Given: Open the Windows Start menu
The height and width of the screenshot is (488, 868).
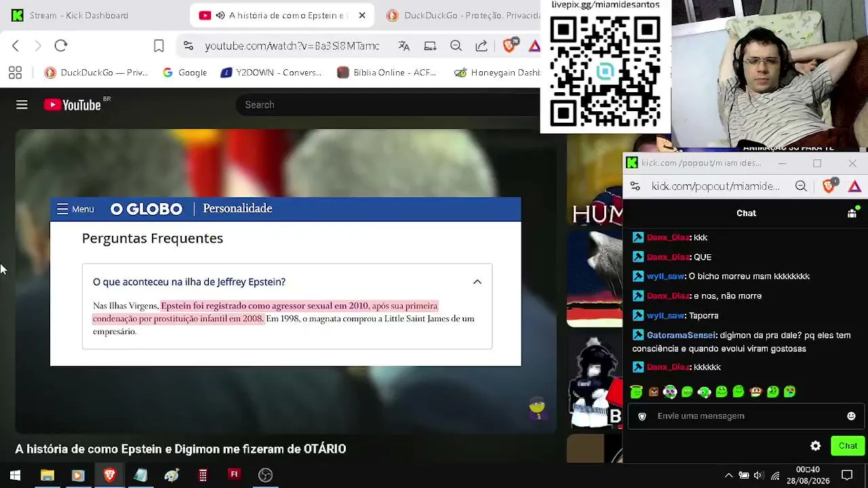Looking at the screenshot, I should click(x=15, y=475).
